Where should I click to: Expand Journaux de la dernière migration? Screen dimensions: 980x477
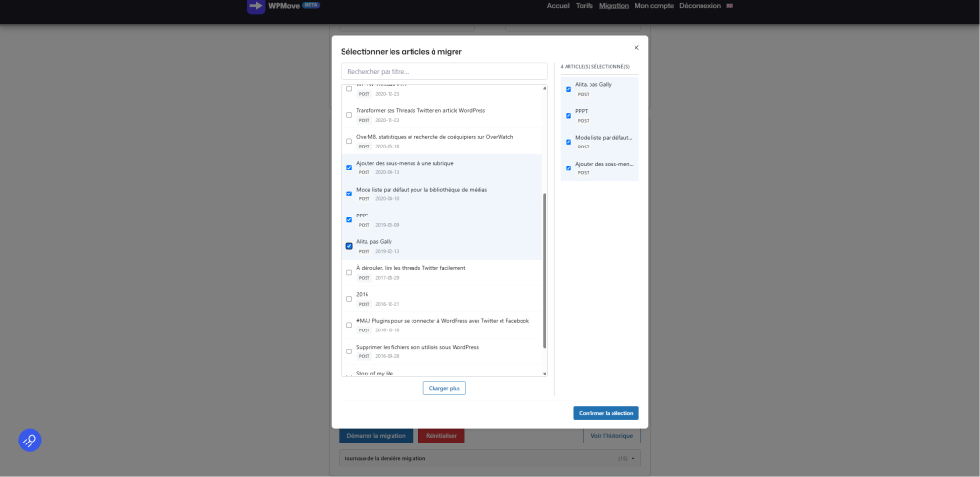tap(490, 458)
